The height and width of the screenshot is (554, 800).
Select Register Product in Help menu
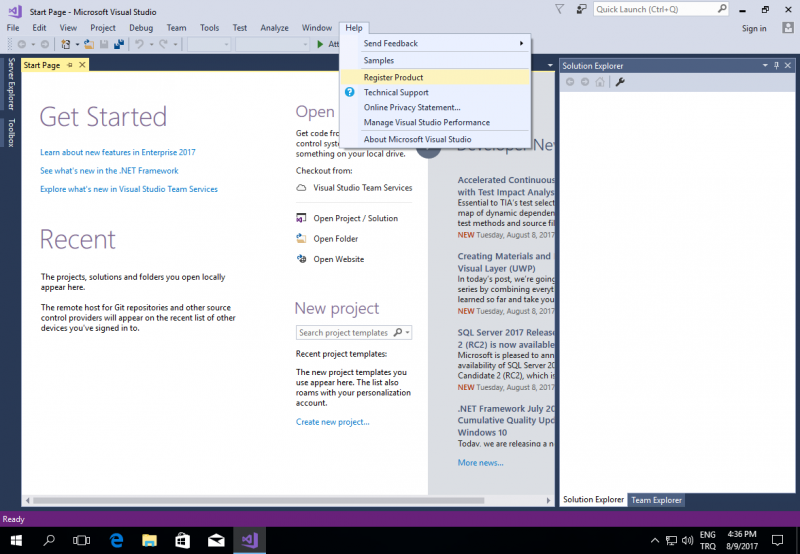(435, 77)
